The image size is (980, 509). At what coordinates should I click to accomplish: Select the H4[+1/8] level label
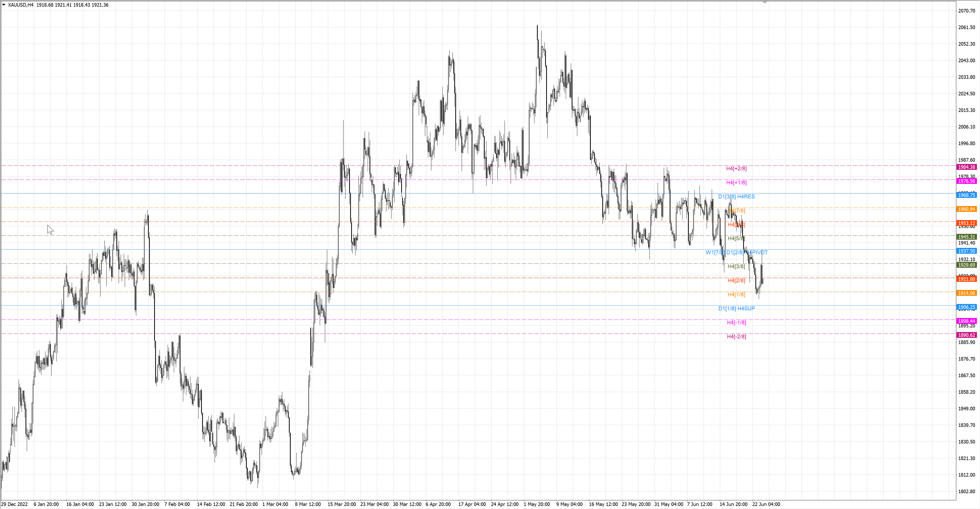tap(736, 183)
